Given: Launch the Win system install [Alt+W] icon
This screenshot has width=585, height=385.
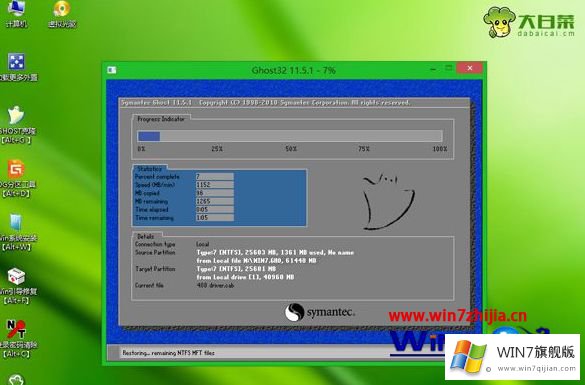Looking at the screenshot, I should click(x=17, y=232).
